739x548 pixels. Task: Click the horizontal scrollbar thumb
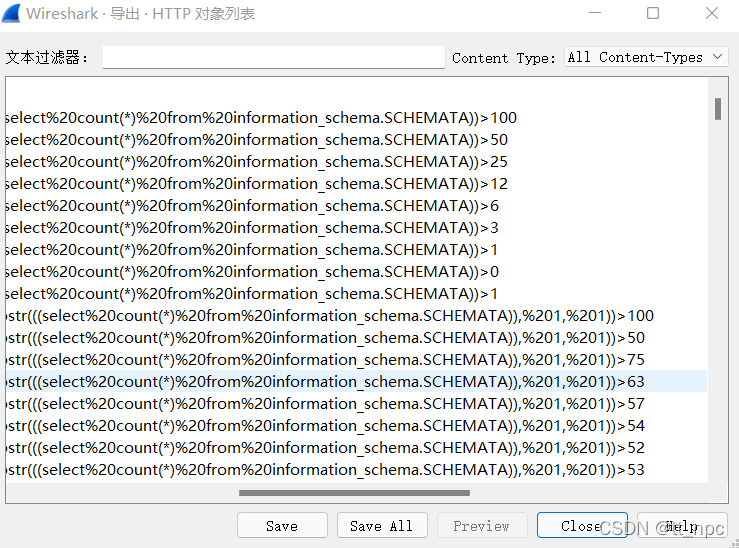pyautogui.click(x=354, y=493)
